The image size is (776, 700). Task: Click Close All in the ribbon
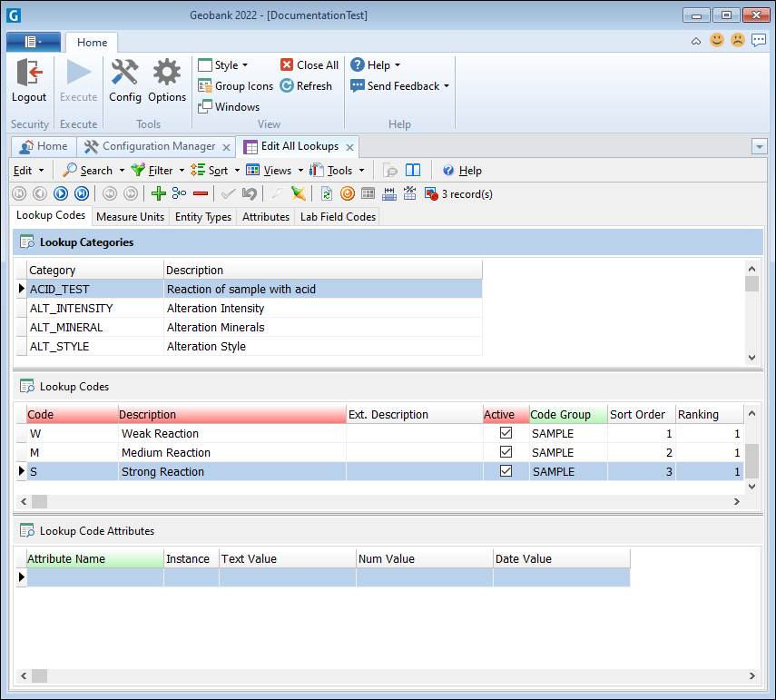[x=309, y=65]
